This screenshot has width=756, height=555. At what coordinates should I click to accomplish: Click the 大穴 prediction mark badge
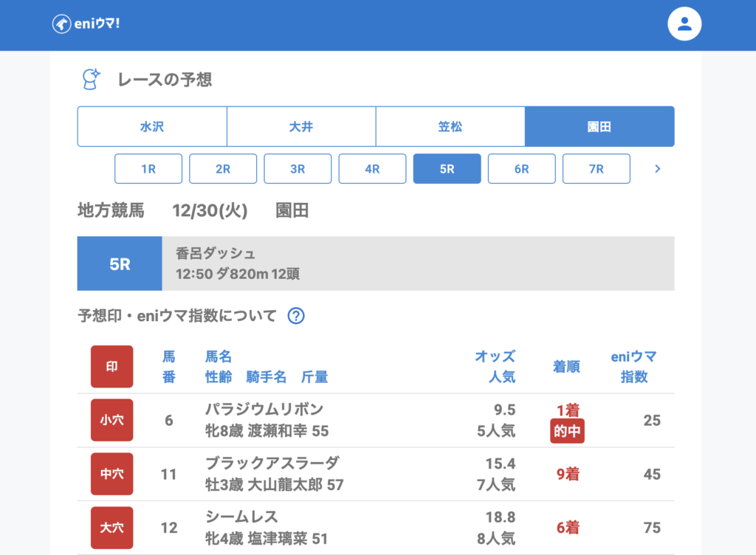pyautogui.click(x=111, y=528)
